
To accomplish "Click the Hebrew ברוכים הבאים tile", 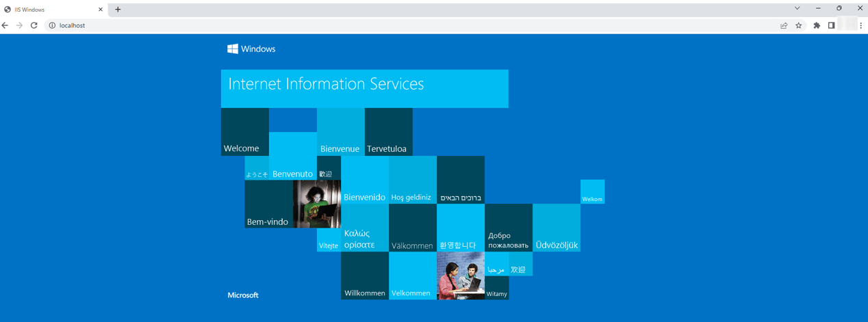I will click(461, 180).
